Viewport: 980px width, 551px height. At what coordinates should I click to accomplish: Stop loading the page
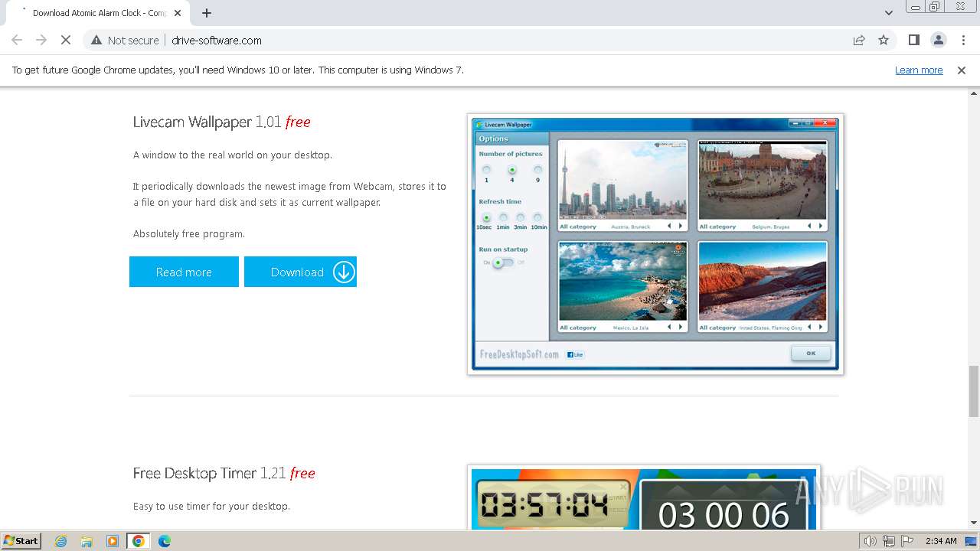66,40
